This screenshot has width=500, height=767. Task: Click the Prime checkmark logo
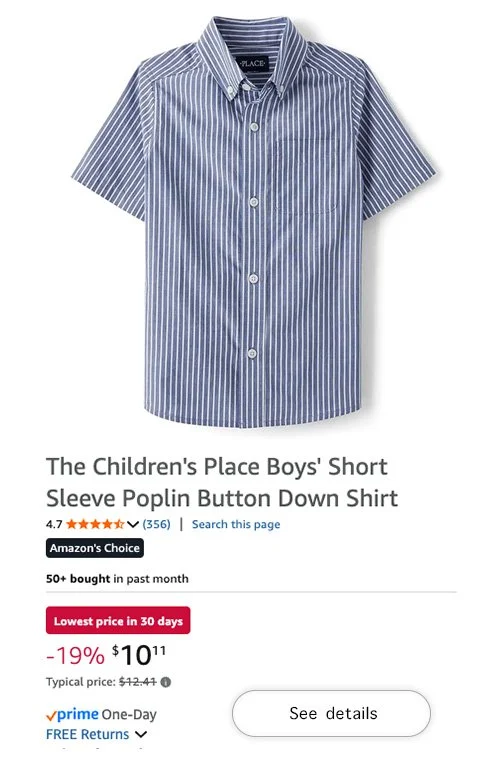click(72, 715)
